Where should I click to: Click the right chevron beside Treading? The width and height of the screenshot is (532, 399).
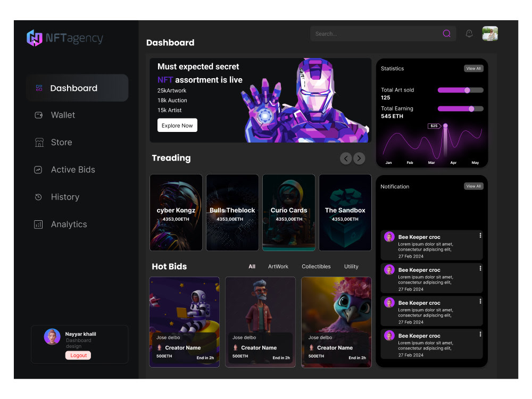tap(359, 158)
